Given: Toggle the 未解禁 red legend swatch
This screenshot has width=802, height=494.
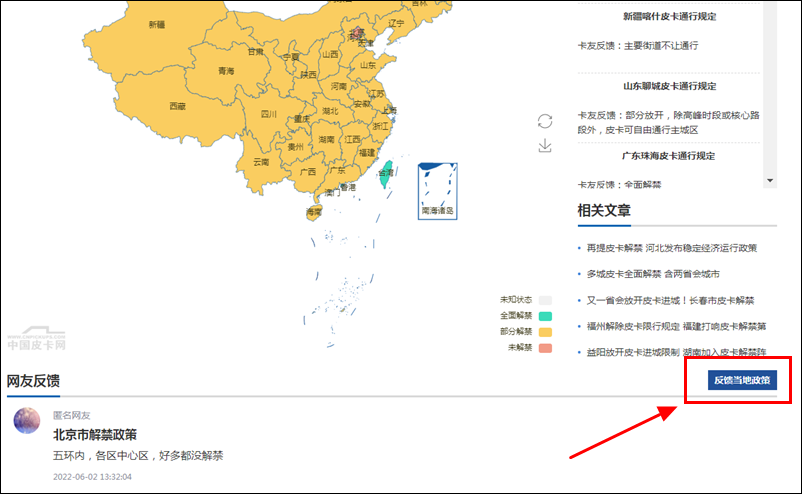Looking at the screenshot, I should tap(545, 348).
